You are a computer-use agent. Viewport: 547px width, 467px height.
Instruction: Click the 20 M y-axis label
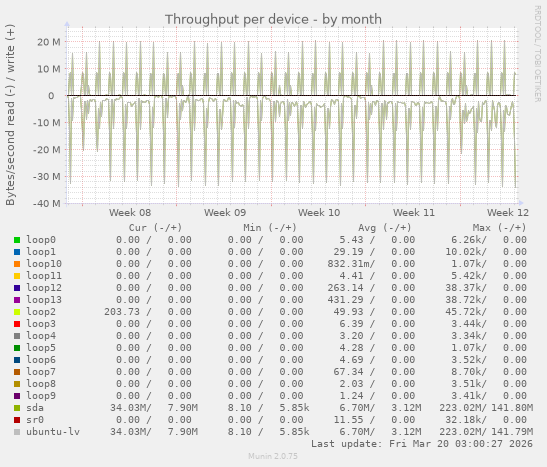[x=49, y=42]
